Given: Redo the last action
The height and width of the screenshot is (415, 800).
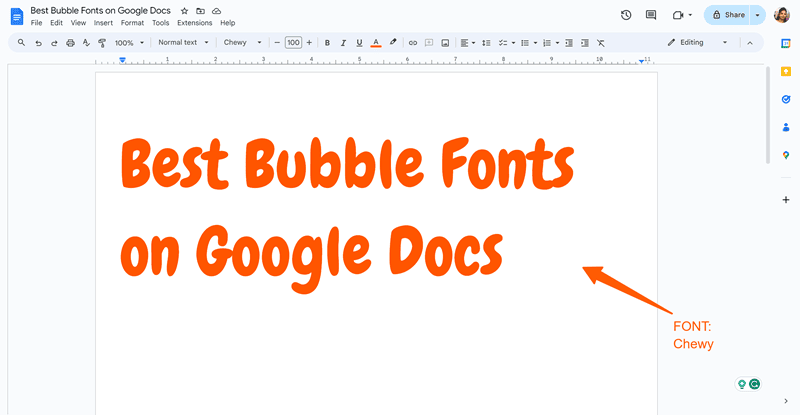Looking at the screenshot, I should 54,43.
